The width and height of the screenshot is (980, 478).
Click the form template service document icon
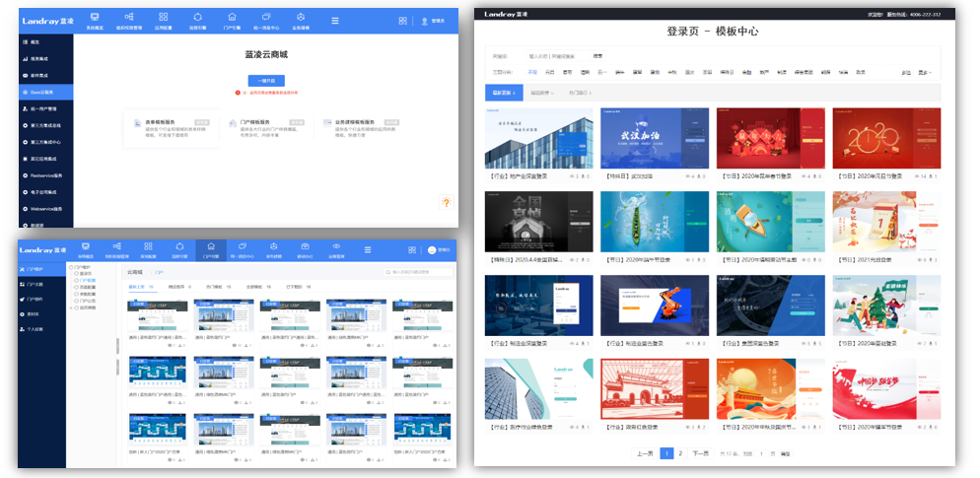(x=137, y=124)
